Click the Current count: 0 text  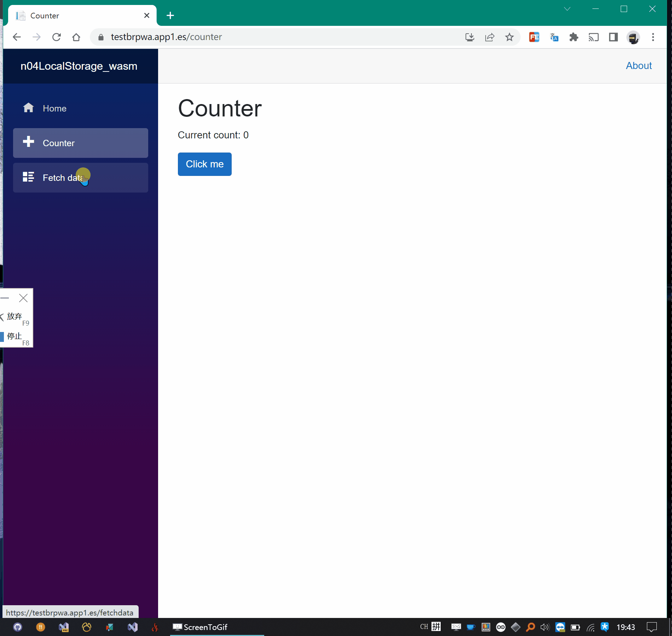click(x=213, y=135)
